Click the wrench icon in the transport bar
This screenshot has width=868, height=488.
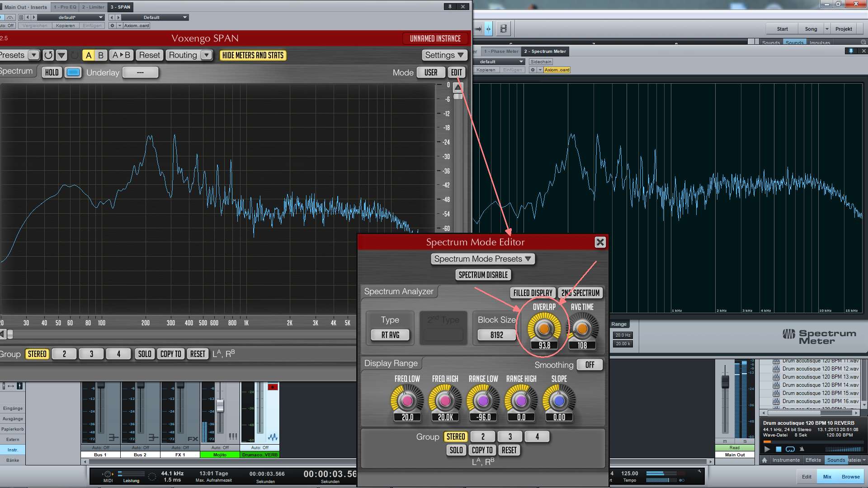[x=699, y=471]
